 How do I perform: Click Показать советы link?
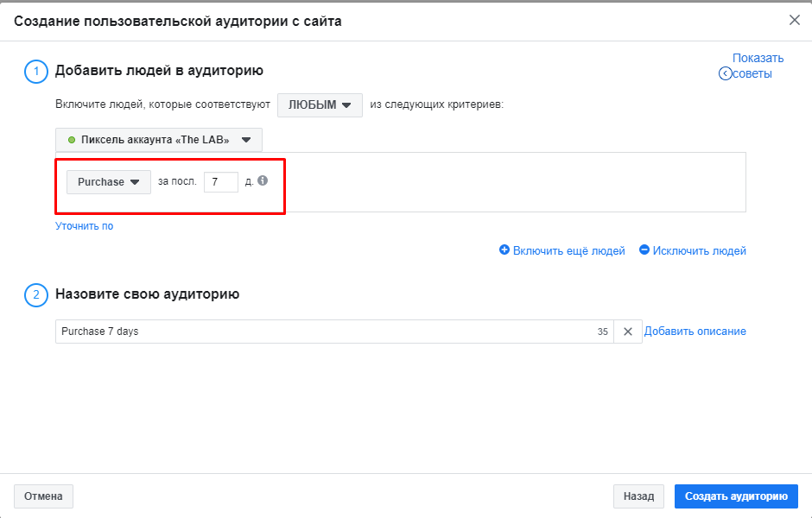758,58
